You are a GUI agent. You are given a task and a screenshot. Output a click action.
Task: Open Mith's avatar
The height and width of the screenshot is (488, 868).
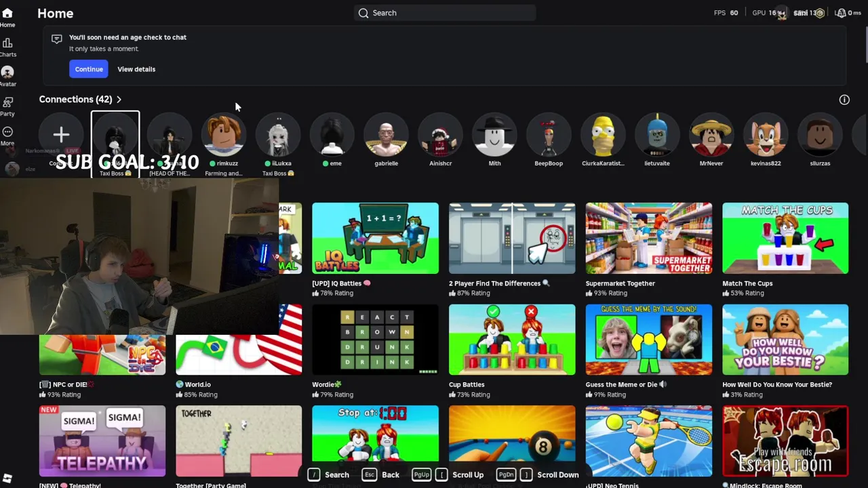click(494, 135)
